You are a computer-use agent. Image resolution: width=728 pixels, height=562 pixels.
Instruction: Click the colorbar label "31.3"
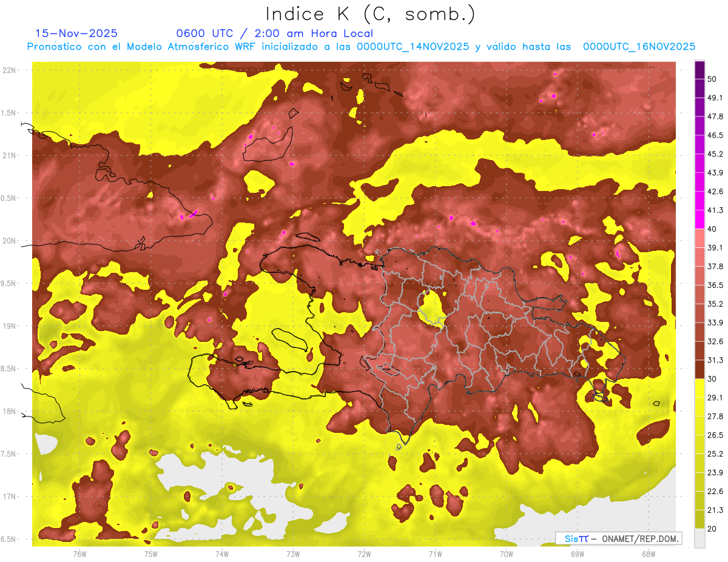(715, 360)
